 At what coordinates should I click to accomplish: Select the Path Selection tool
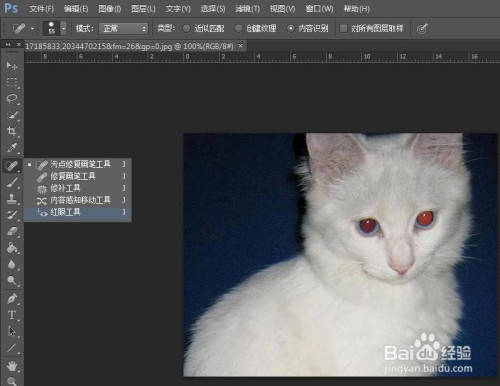click(x=12, y=331)
